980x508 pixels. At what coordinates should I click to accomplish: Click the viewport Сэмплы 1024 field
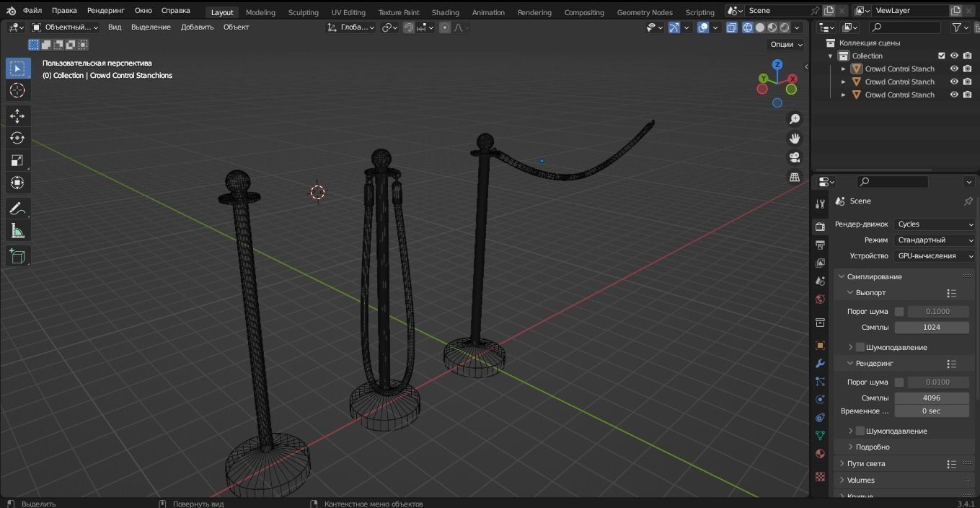(932, 328)
